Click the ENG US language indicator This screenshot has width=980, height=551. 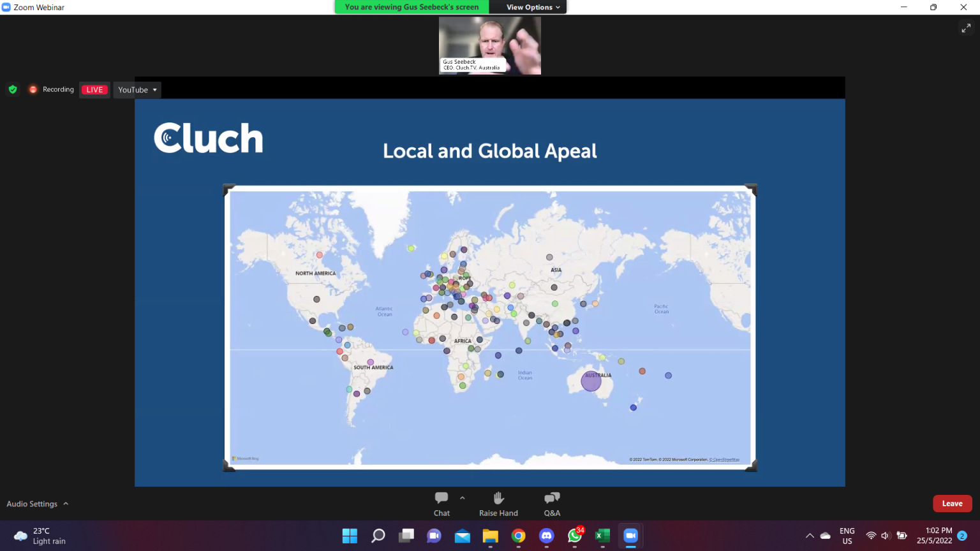click(x=847, y=536)
